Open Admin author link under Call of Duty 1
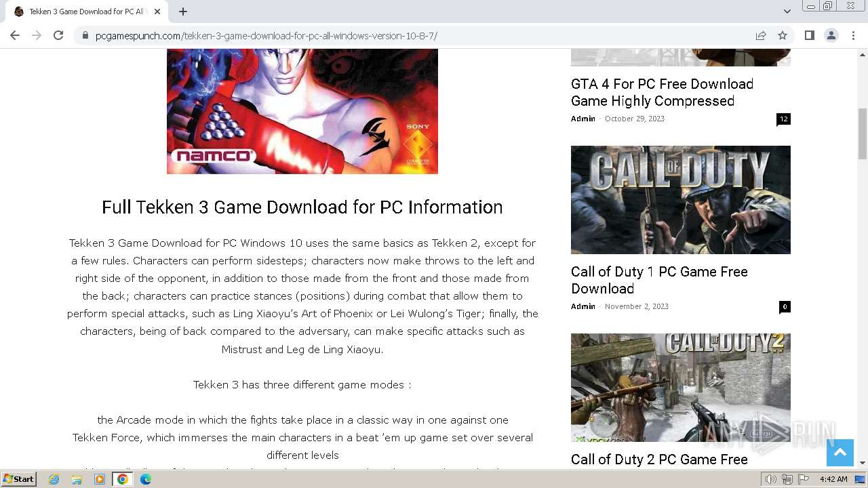This screenshot has width=868, height=488. click(x=583, y=306)
